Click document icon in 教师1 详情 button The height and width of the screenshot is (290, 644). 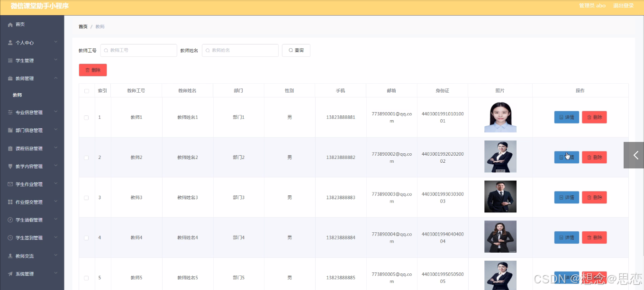pyautogui.click(x=562, y=117)
